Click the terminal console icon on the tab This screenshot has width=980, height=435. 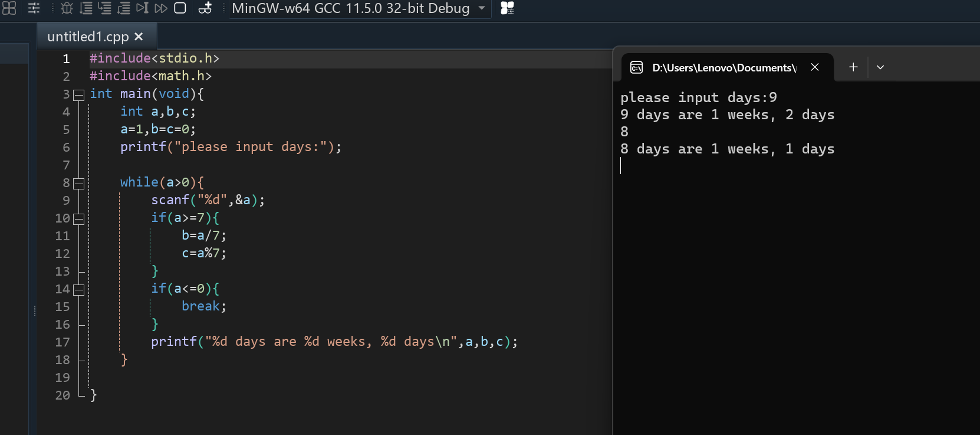click(637, 67)
